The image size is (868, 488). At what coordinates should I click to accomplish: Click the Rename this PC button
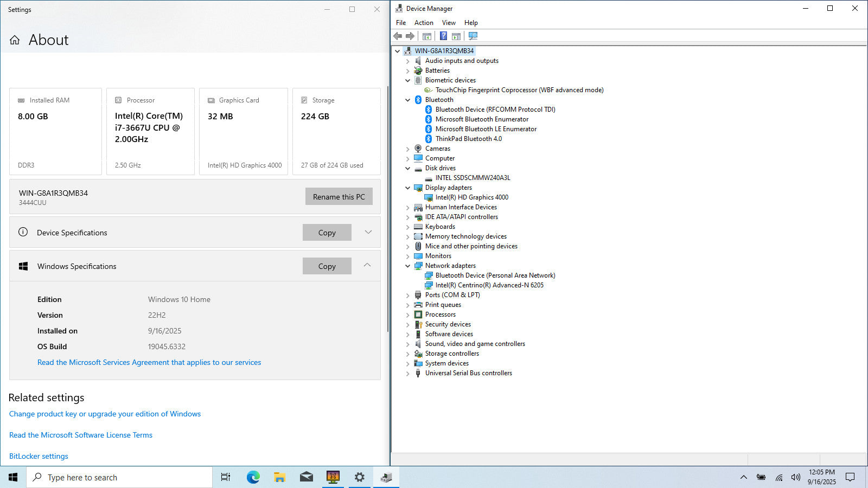click(x=339, y=197)
